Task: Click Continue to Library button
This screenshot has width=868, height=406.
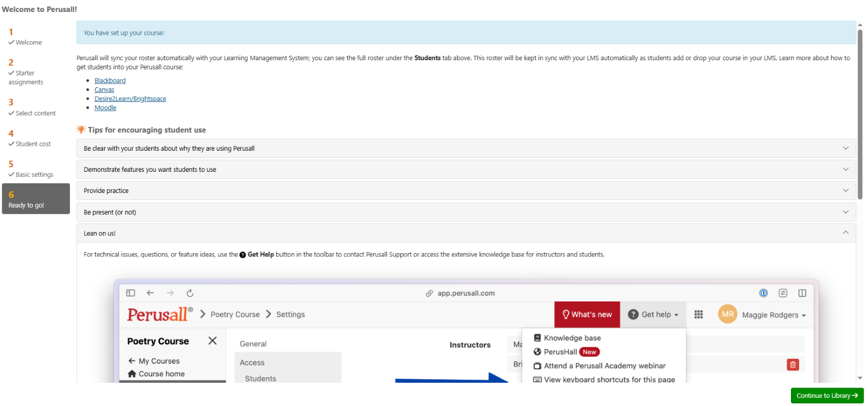Action: coord(827,396)
